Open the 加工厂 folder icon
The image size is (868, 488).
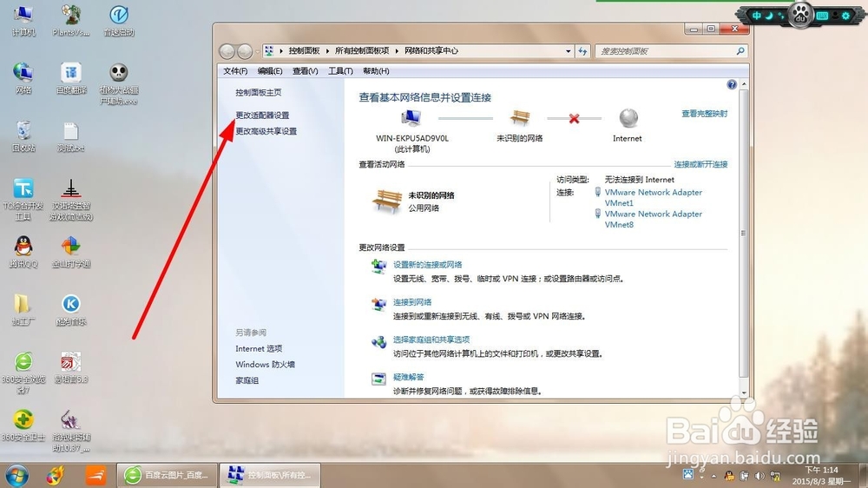(23, 309)
